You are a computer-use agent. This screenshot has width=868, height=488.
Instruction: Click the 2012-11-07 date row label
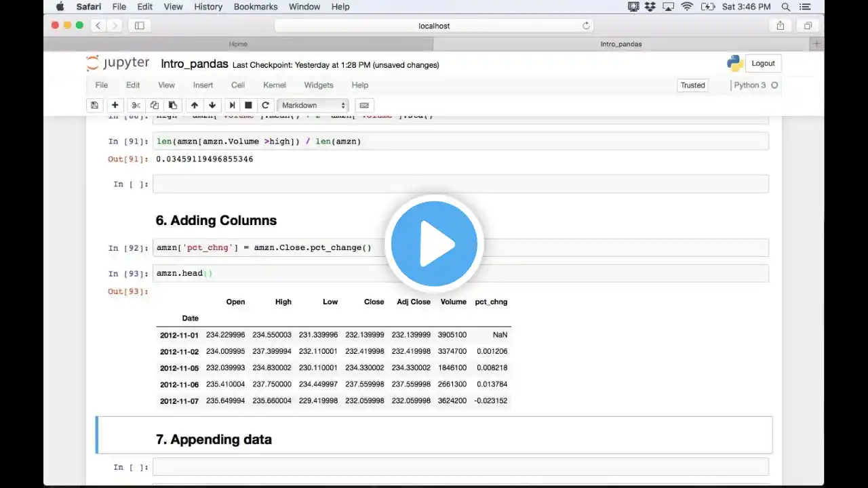click(x=179, y=401)
